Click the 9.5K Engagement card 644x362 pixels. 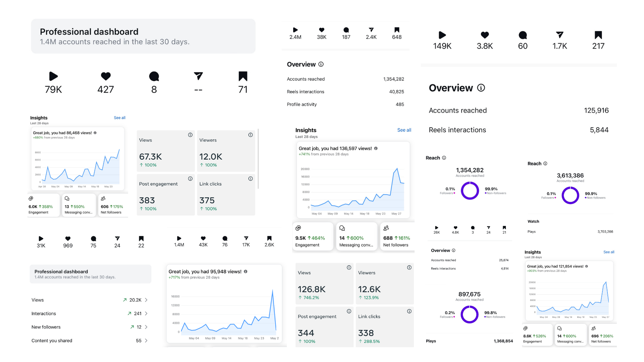[x=313, y=237]
